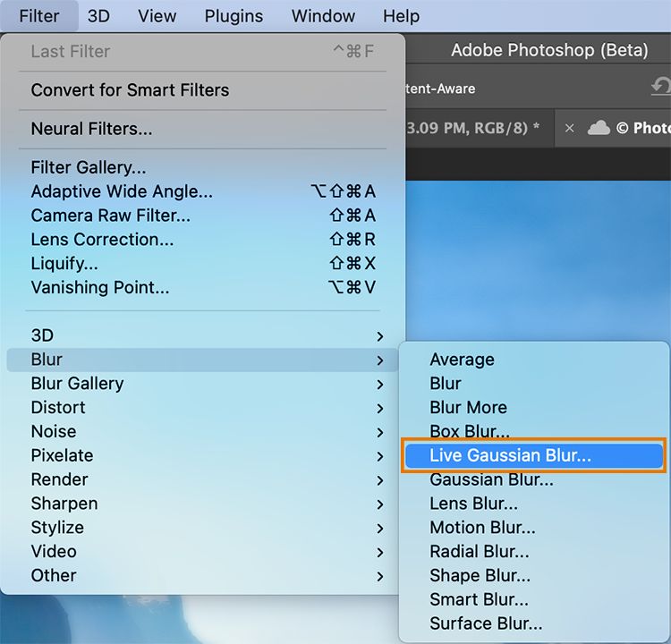Launch the Liquify filter
The width and height of the screenshot is (671, 644).
[64, 264]
